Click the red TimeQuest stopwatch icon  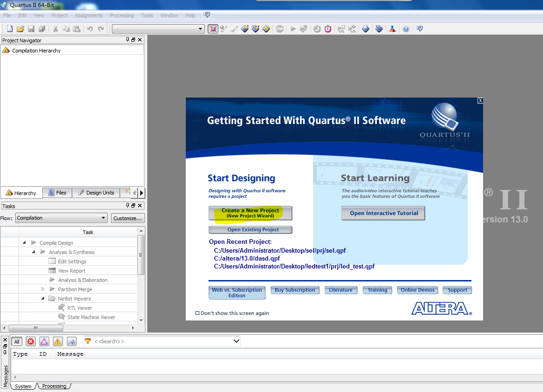[x=328, y=29]
